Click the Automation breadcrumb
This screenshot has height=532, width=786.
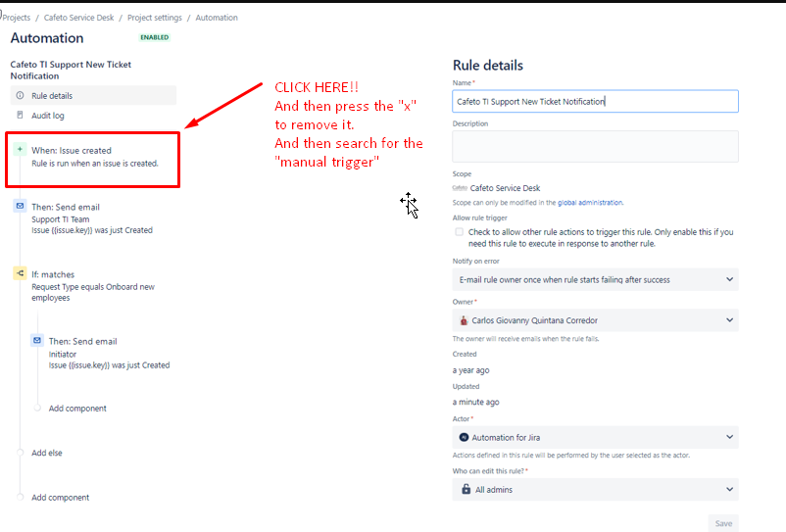217,18
